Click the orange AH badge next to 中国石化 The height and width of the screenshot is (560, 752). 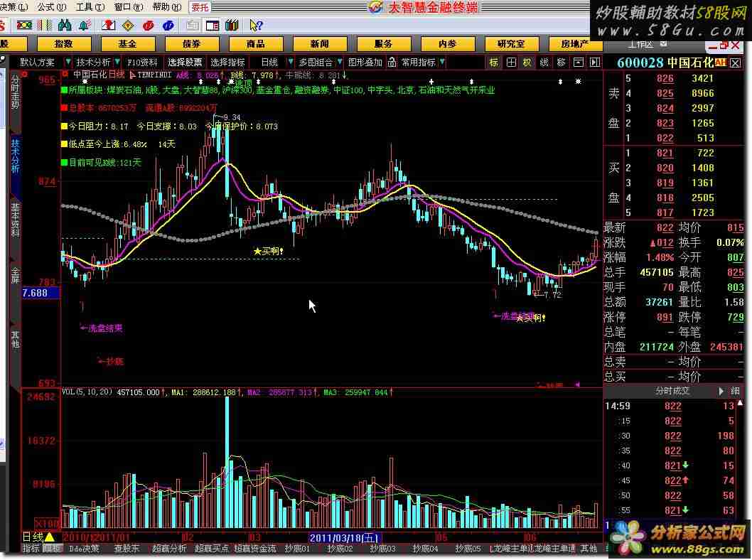click(x=720, y=63)
